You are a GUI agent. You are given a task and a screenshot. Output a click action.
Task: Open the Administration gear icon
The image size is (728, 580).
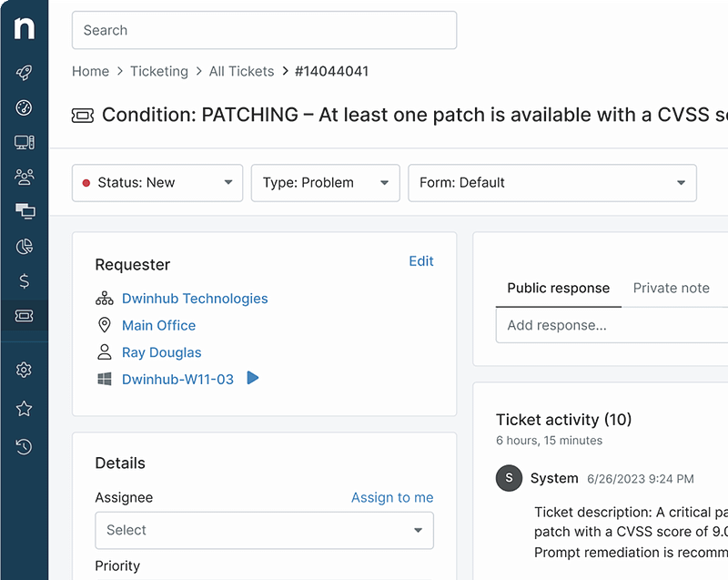click(x=24, y=370)
